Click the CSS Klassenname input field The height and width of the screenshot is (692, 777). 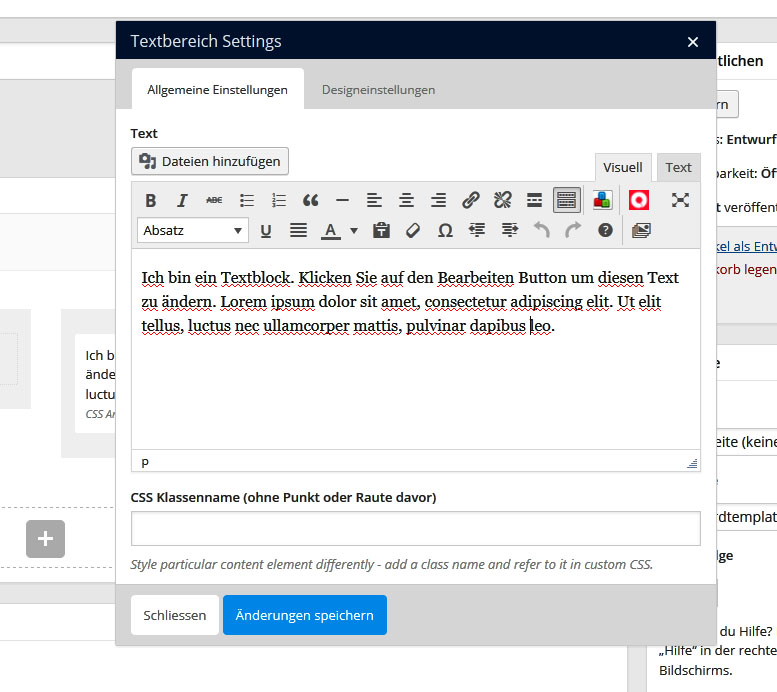[x=415, y=528]
